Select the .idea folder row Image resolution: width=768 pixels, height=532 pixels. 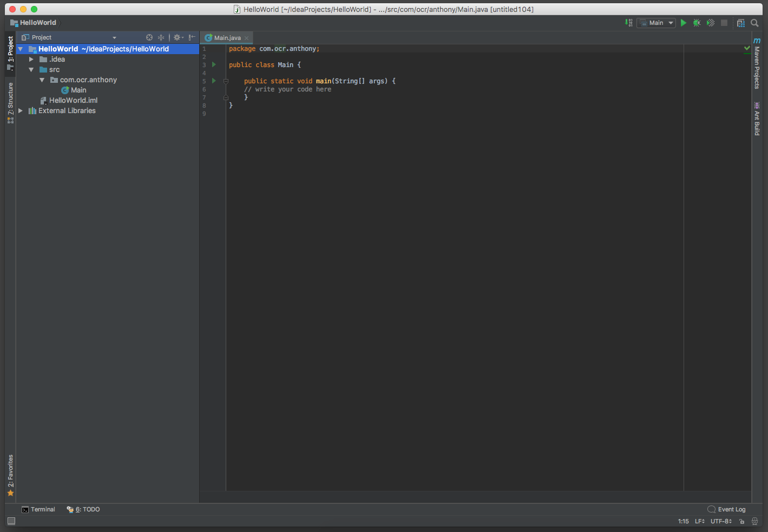point(108,59)
